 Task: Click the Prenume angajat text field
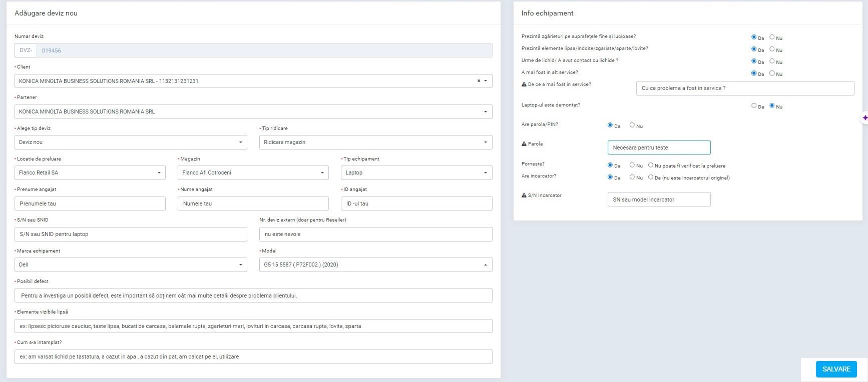point(90,204)
